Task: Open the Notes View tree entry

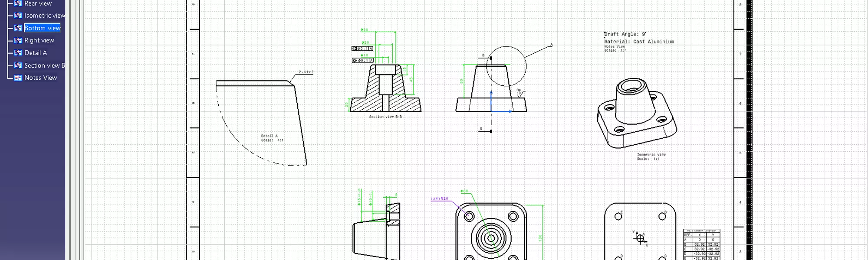Action: click(x=40, y=78)
